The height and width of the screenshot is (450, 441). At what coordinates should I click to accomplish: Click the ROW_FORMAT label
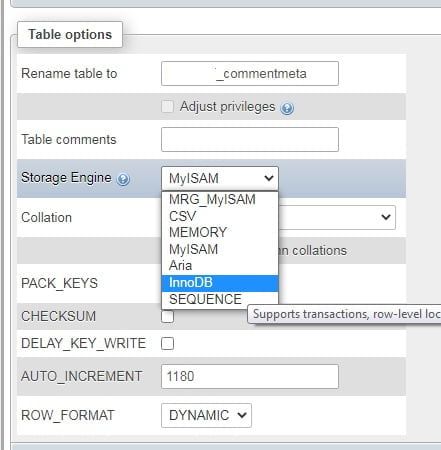pyautogui.click(x=68, y=415)
